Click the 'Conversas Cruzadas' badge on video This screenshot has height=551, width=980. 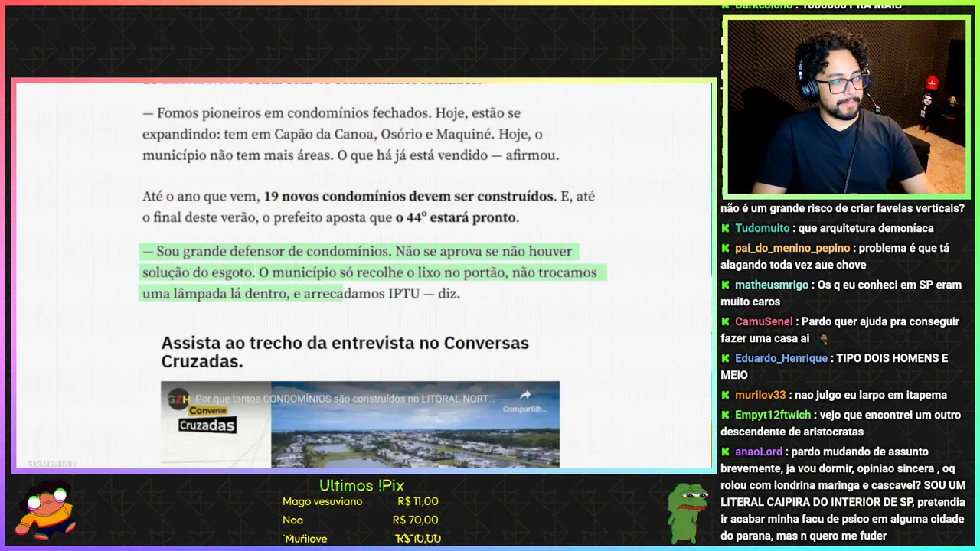click(x=207, y=419)
